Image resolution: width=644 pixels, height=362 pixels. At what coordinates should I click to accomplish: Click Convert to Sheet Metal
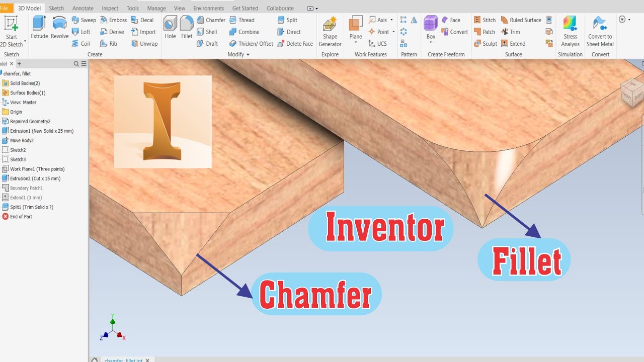[600, 31]
